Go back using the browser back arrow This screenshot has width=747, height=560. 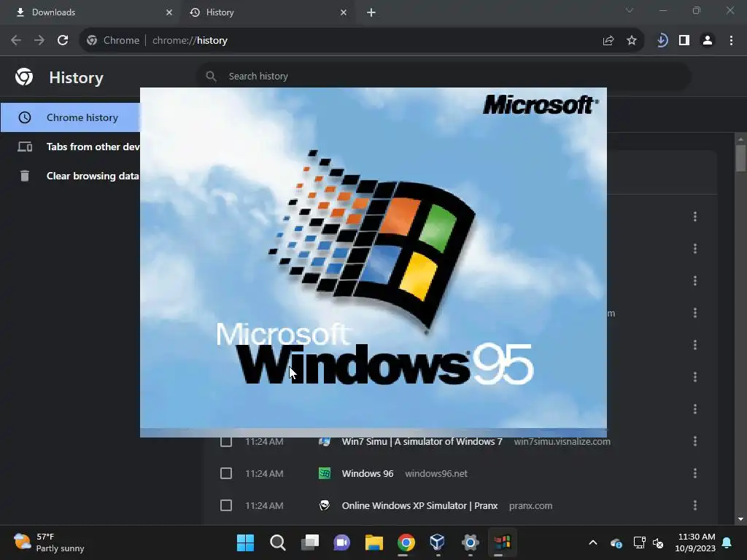(x=16, y=41)
